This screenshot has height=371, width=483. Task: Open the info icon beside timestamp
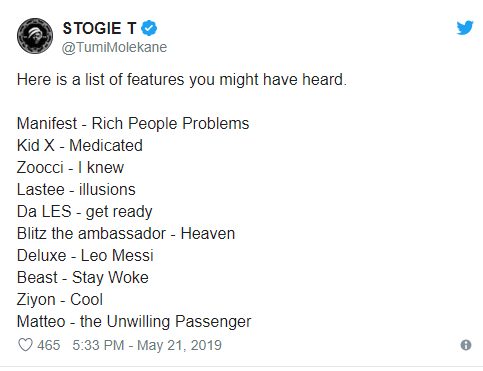(466, 345)
